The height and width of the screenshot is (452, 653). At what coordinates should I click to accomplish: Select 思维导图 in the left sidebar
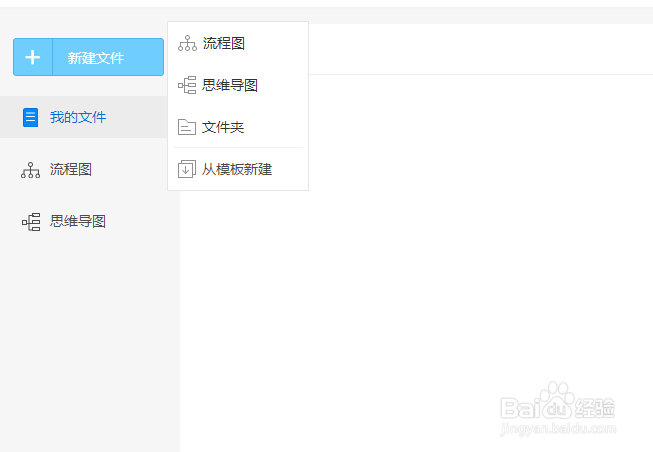tap(78, 222)
